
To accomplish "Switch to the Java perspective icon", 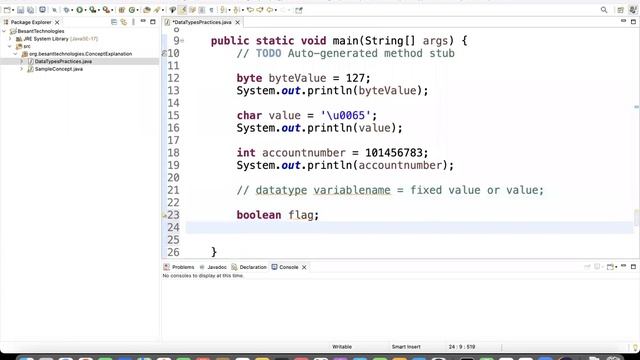I will pos(633,10).
